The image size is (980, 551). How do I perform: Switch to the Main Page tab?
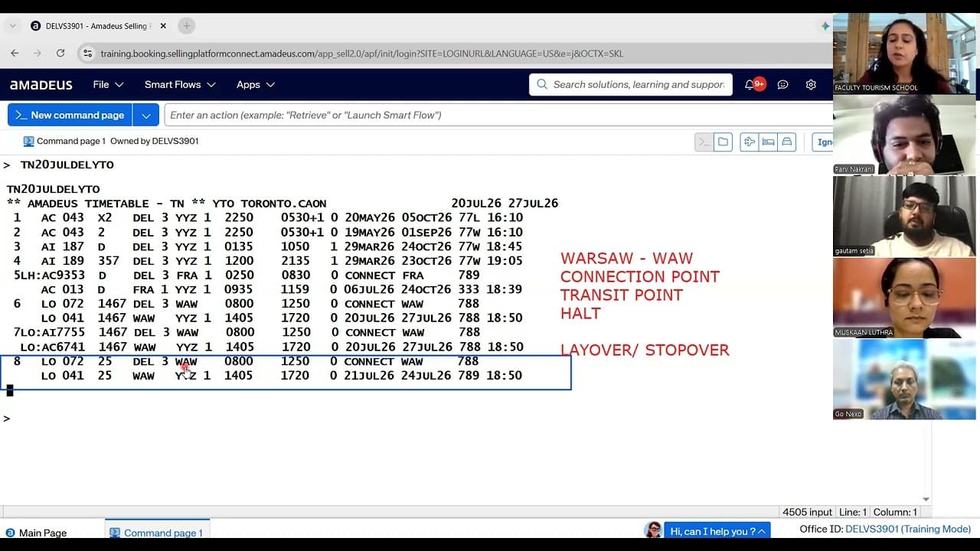point(36,533)
